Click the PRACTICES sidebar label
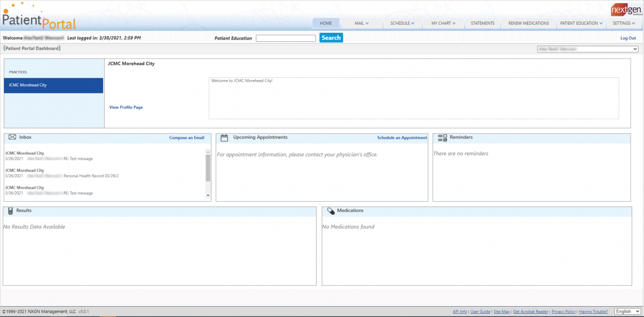This screenshot has height=317, width=644. click(x=18, y=72)
